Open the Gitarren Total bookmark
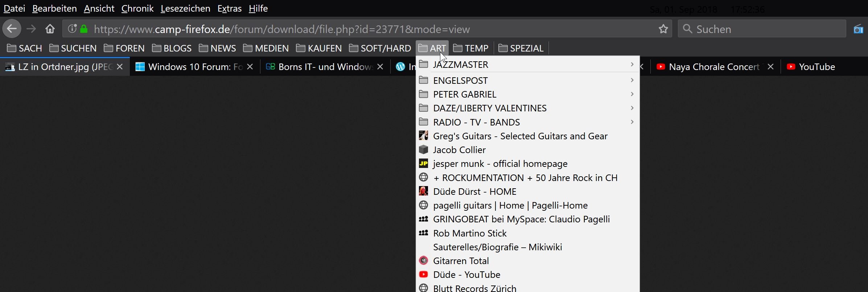 click(528, 260)
